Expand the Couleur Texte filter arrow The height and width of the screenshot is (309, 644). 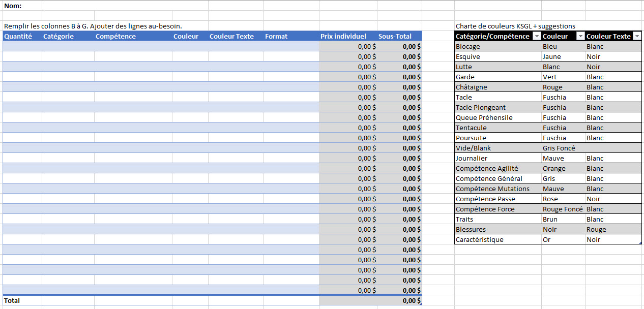click(x=636, y=36)
